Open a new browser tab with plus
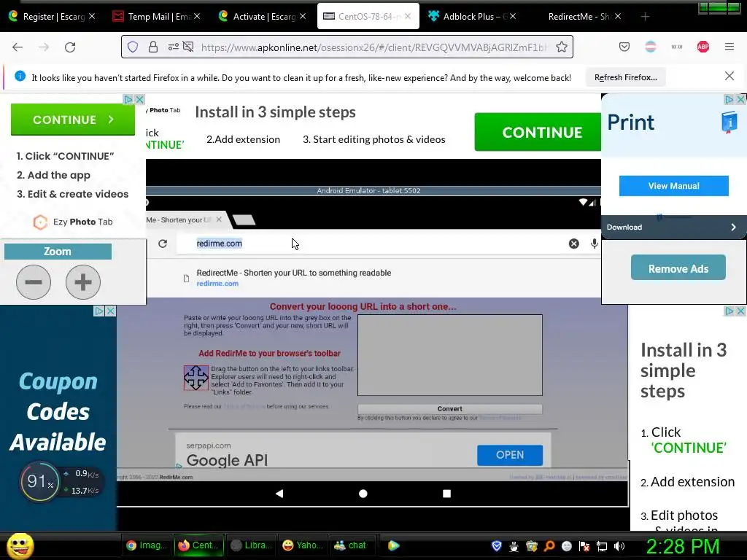Viewport: 747px width, 560px height. pos(645,17)
